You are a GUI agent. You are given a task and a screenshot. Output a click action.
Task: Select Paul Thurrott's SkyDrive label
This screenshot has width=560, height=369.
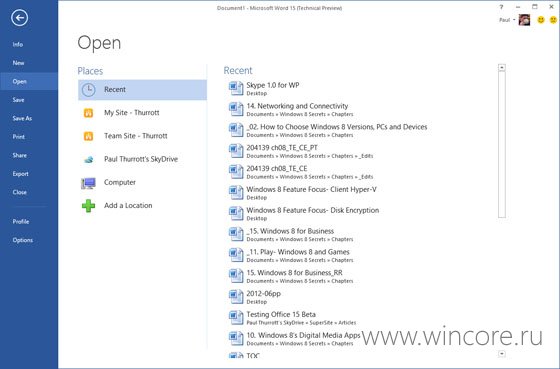coord(141,159)
